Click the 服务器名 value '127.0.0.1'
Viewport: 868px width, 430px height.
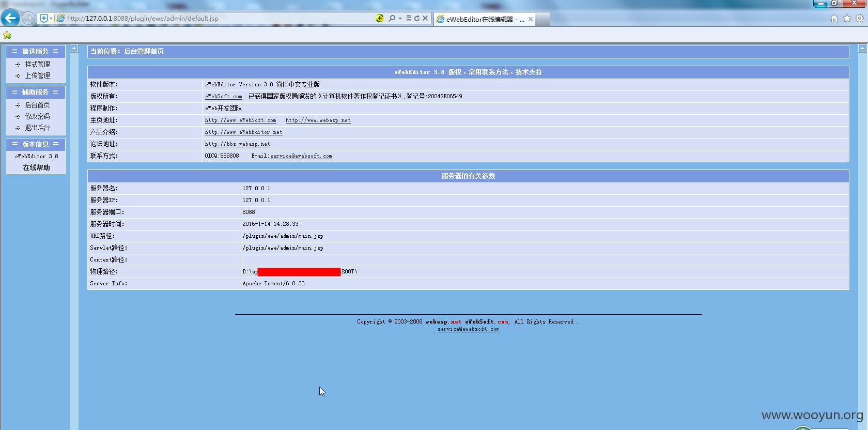coord(256,189)
